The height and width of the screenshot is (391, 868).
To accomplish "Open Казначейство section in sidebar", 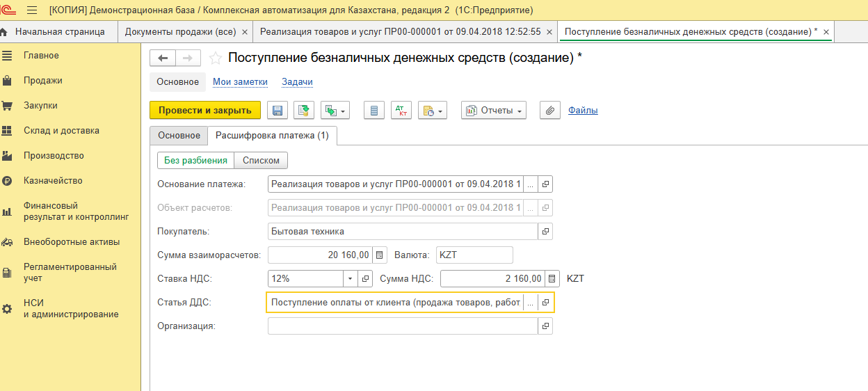I will (x=53, y=181).
